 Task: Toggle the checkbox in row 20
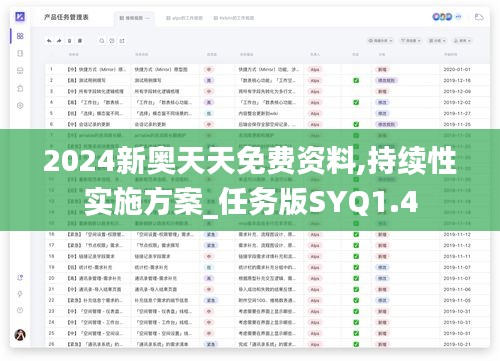coord(356,278)
